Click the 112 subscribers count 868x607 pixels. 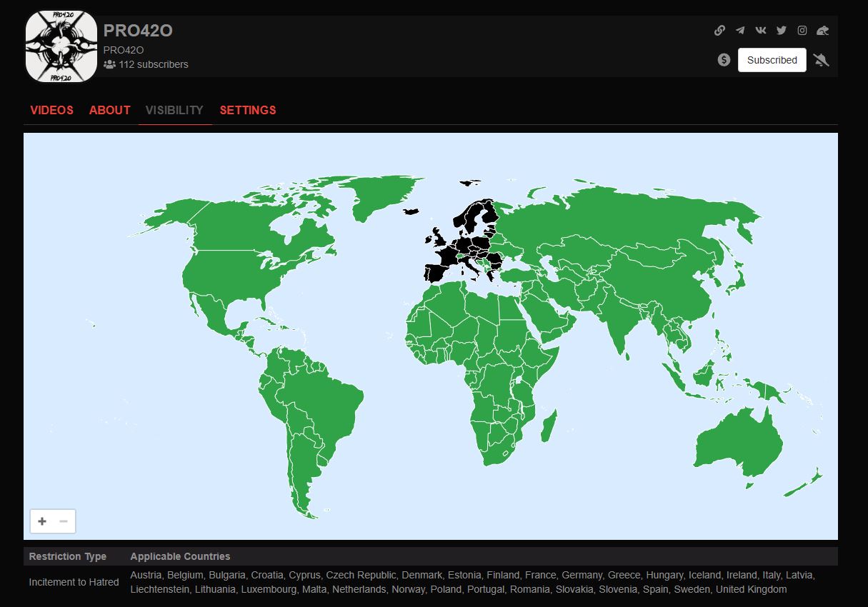click(146, 64)
